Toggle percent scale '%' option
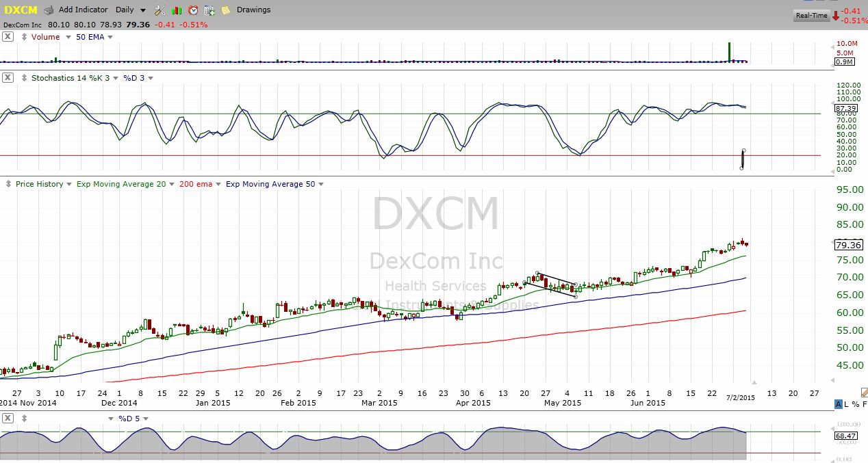The width and height of the screenshot is (868, 463). (x=855, y=405)
